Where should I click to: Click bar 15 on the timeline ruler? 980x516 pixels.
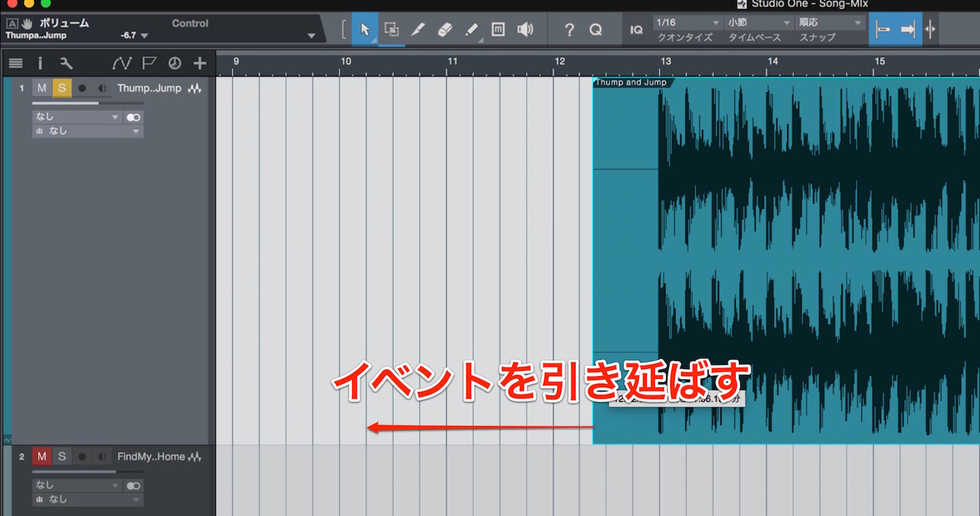(x=879, y=62)
